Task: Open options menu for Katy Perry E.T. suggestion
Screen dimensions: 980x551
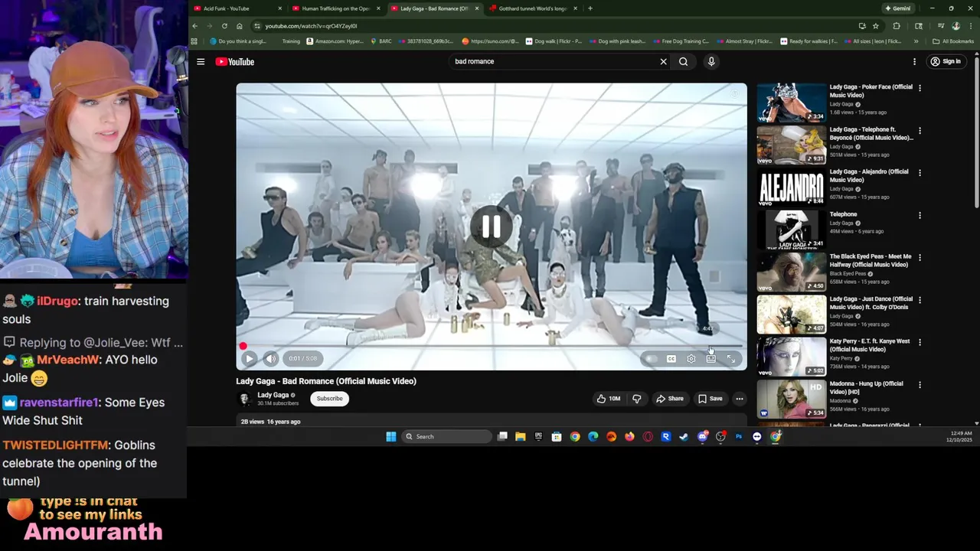Action: coord(920,342)
